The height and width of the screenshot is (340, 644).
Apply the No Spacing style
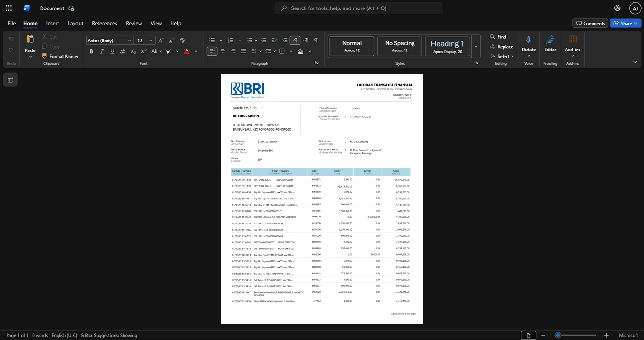tap(400, 46)
